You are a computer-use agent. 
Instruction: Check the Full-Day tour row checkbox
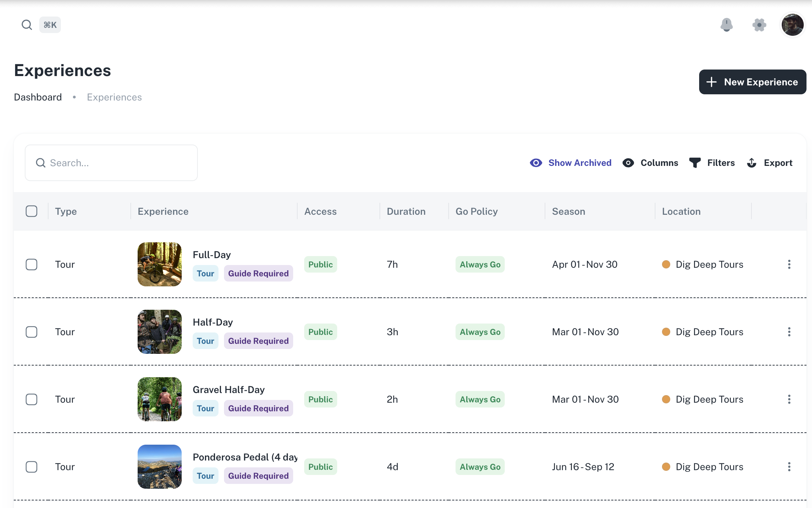coord(32,264)
